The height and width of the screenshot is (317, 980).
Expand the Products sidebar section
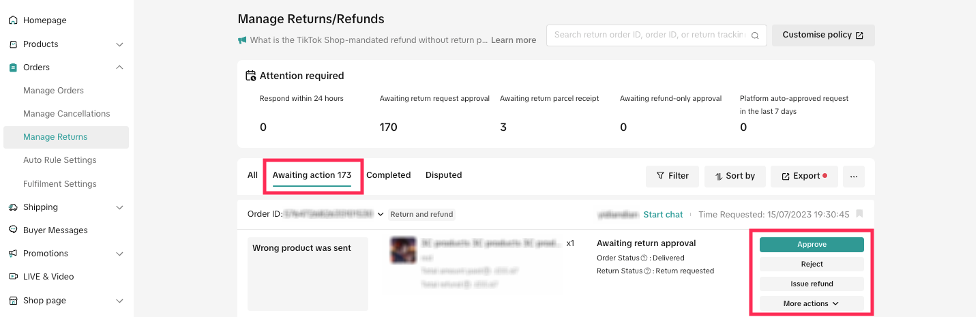pyautogui.click(x=119, y=44)
